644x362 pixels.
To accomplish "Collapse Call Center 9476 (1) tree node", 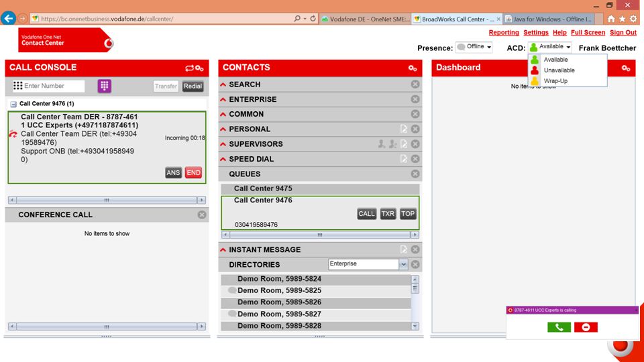I will (x=13, y=105).
